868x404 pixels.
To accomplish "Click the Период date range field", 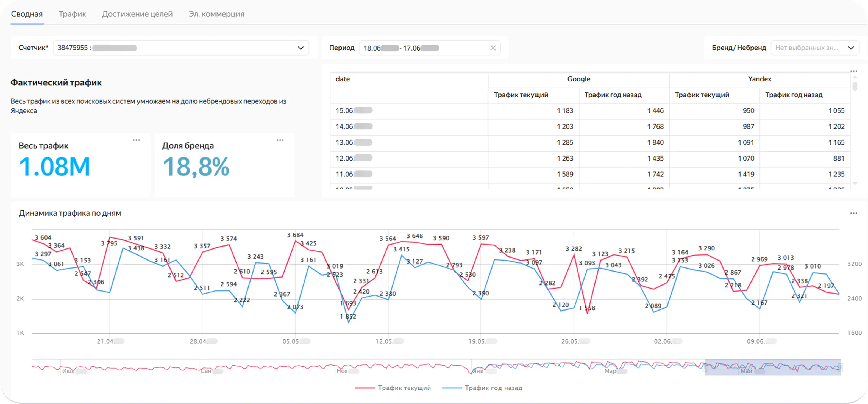I will point(429,48).
